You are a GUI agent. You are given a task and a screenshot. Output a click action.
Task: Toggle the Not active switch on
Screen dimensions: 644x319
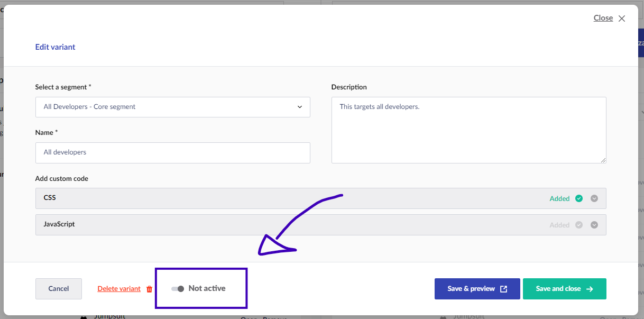pyautogui.click(x=178, y=289)
